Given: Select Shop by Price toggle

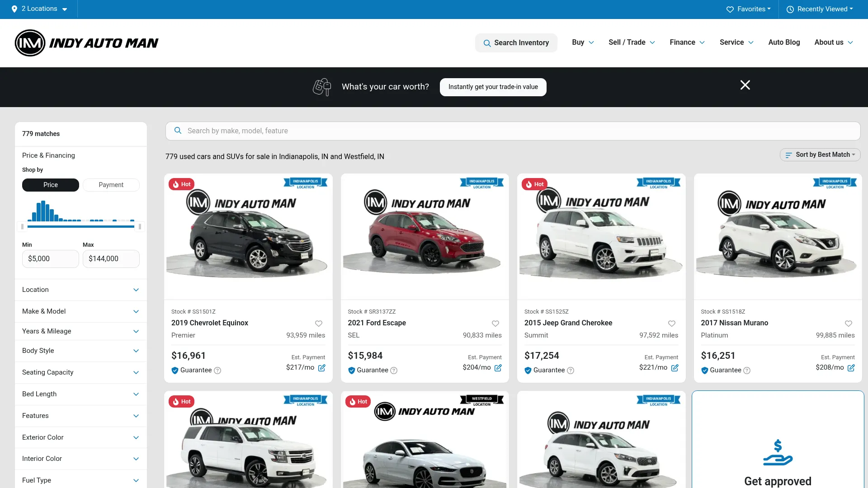Looking at the screenshot, I should click(51, 185).
